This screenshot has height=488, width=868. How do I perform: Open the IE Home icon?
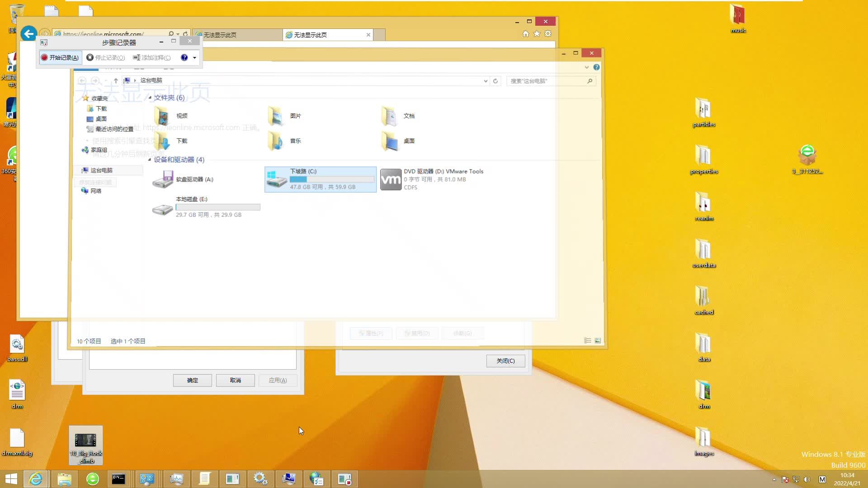(526, 34)
